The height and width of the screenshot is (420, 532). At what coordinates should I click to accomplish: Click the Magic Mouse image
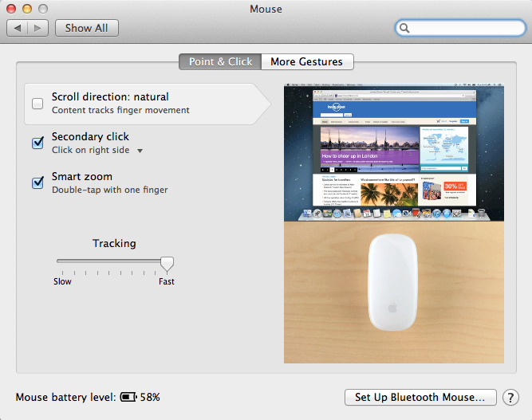pyautogui.click(x=393, y=282)
